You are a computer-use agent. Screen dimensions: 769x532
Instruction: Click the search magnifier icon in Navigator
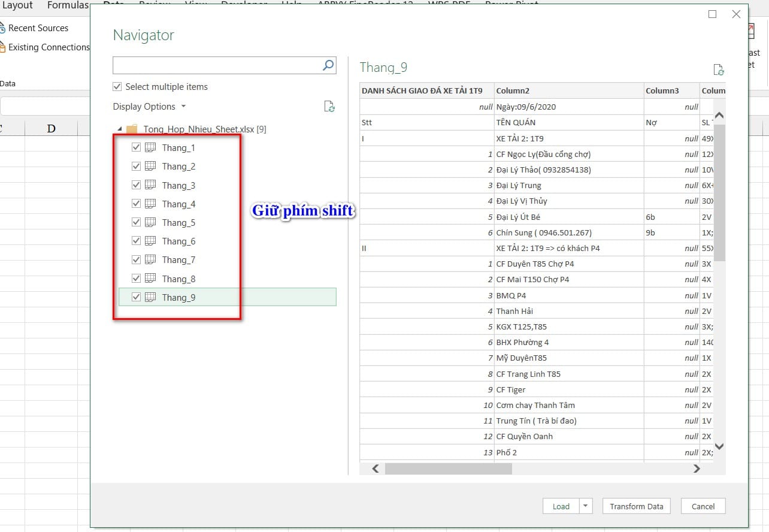pyautogui.click(x=328, y=65)
